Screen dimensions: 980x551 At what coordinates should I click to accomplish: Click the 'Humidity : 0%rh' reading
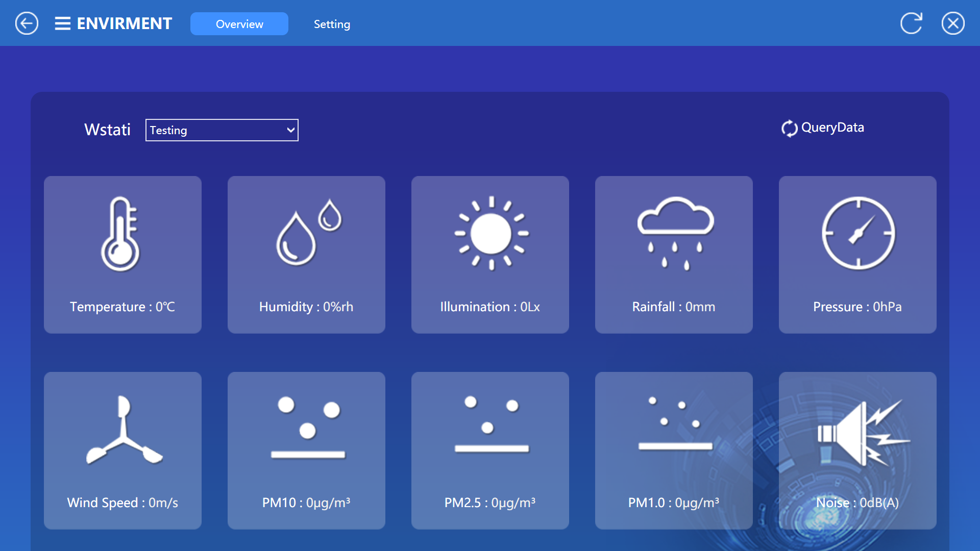tap(306, 307)
